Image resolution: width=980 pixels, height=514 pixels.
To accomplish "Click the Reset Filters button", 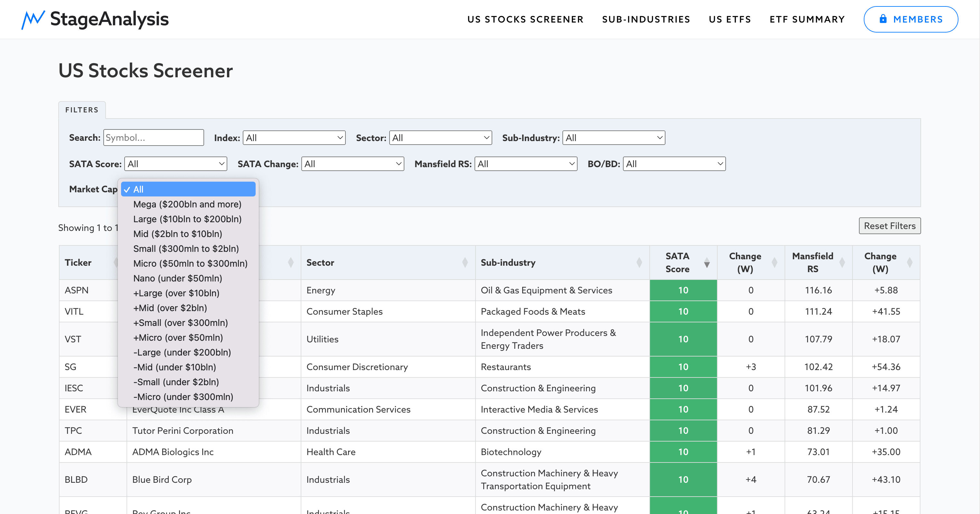I will tap(890, 226).
